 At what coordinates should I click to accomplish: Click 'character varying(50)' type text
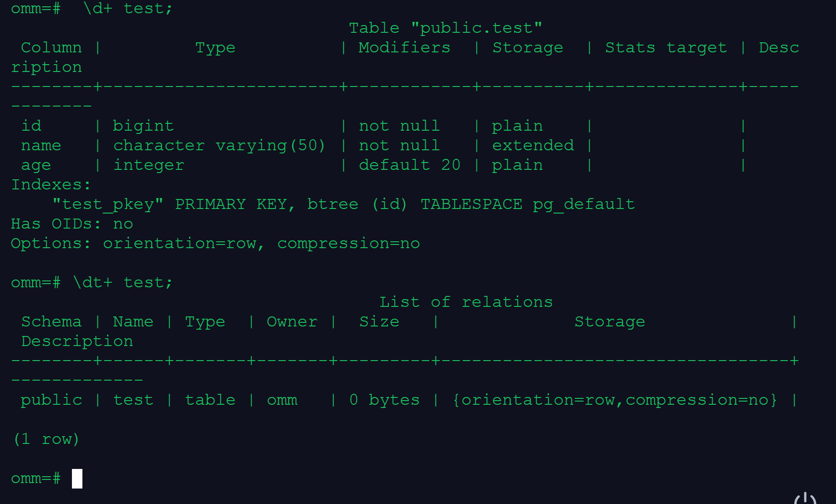[219, 145]
